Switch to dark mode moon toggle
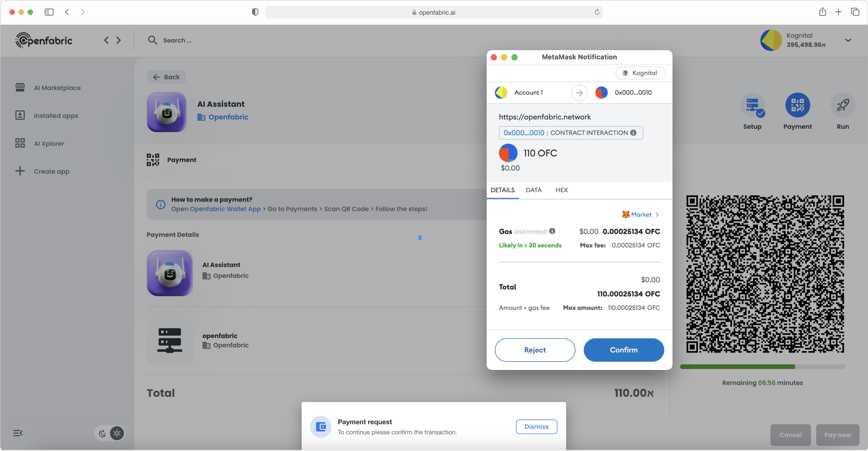Image resolution: width=868 pixels, height=451 pixels. [x=102, y=433]
